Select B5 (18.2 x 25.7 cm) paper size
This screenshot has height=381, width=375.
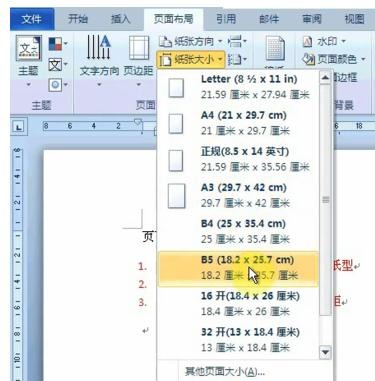coord(238,268)
